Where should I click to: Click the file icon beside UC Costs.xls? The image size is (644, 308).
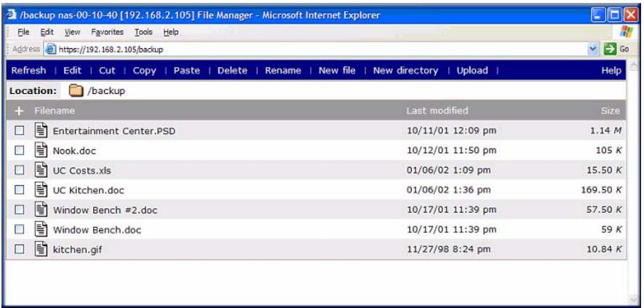(41, 170)
